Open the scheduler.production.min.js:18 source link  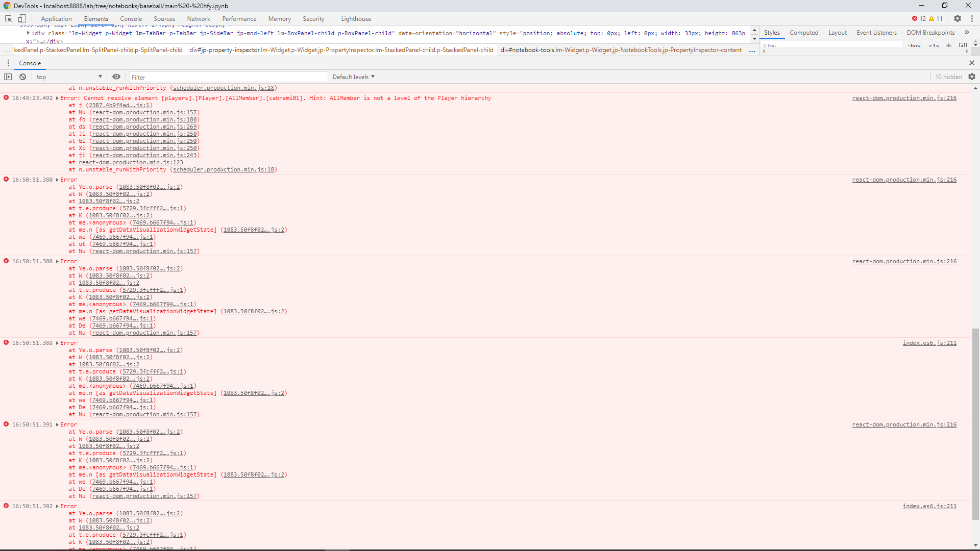(x=224, y=170)
